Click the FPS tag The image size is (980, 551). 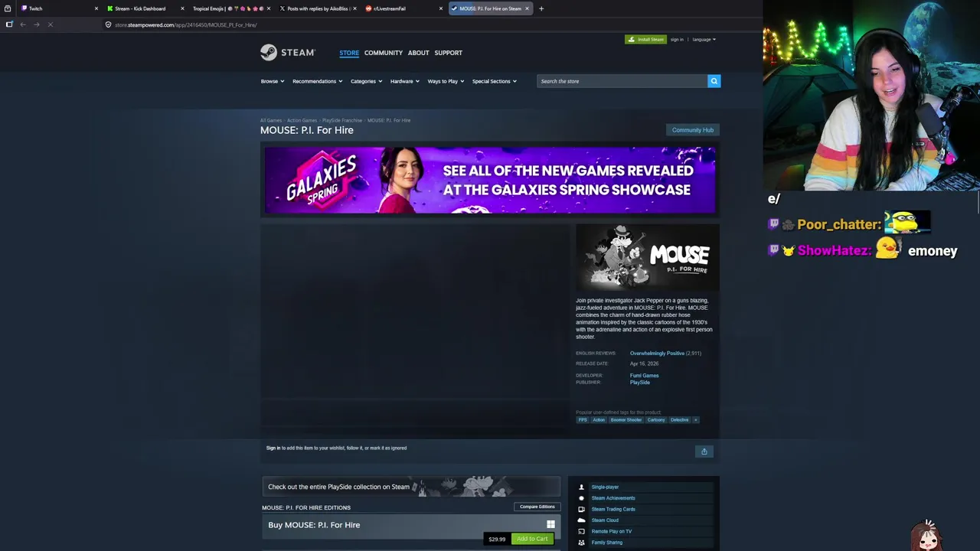coord(583,420)
